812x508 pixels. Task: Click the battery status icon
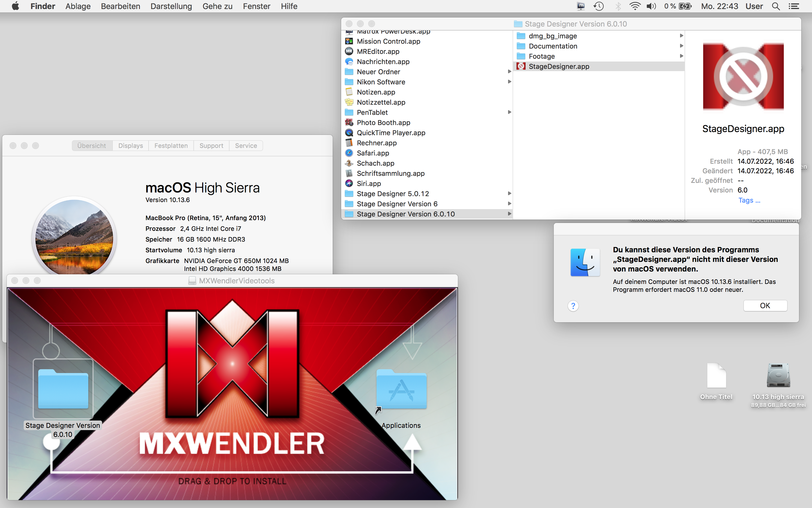pyautogui.click(x=685, y=6)
